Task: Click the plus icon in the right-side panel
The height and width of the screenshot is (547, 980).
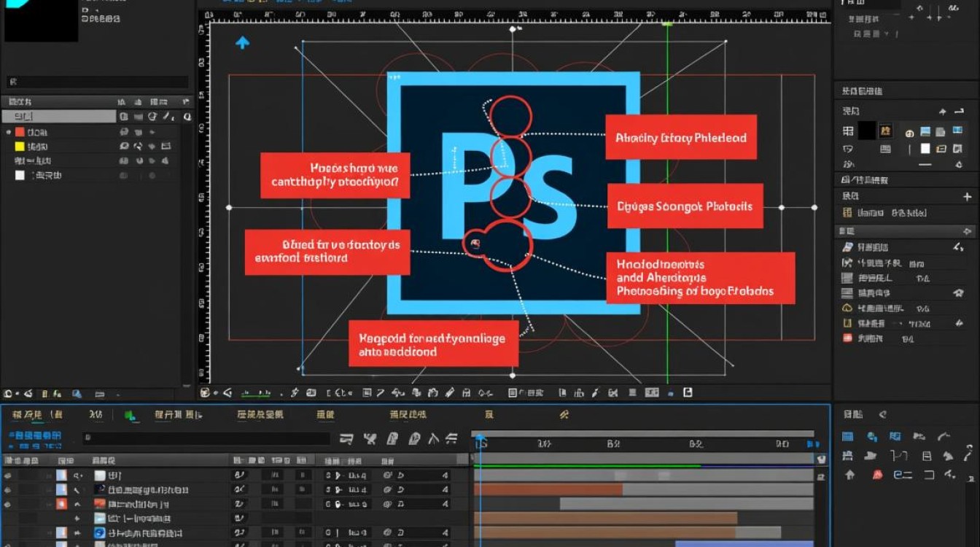Action: point(968,197)
